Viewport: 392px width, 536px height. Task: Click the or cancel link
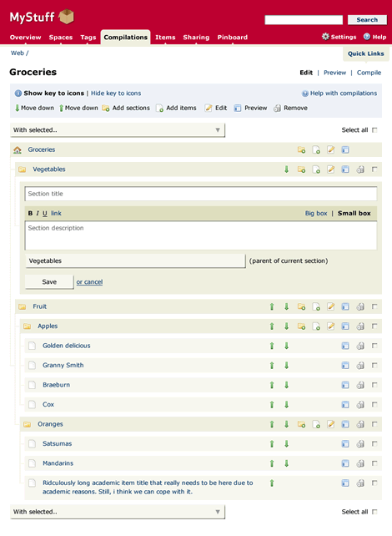pos(89,282)
